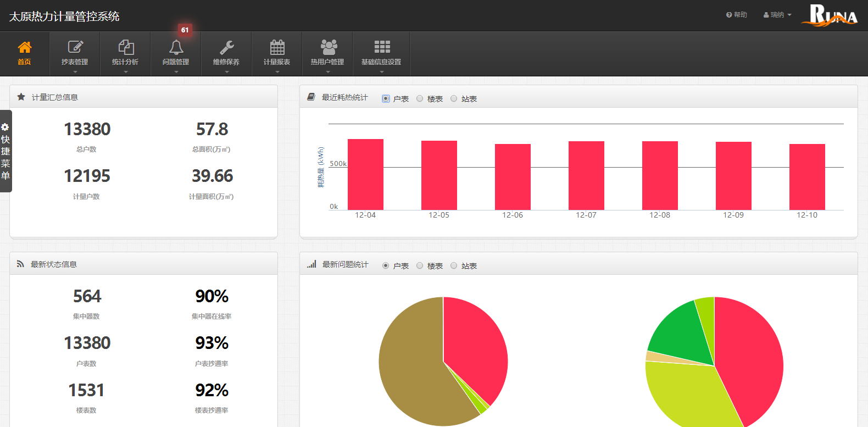
Task: Open 统计分析 menu label
Action: (125, 62)
